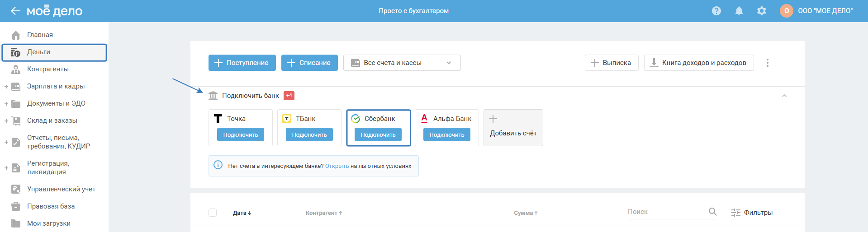
Task: Click the back arrow in header
Action: pyautogui.click(x=15, y=11)
